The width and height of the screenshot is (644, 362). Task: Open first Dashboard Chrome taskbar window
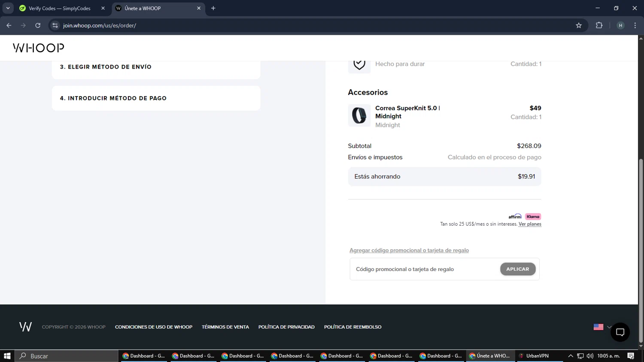[x=143, y=356]
